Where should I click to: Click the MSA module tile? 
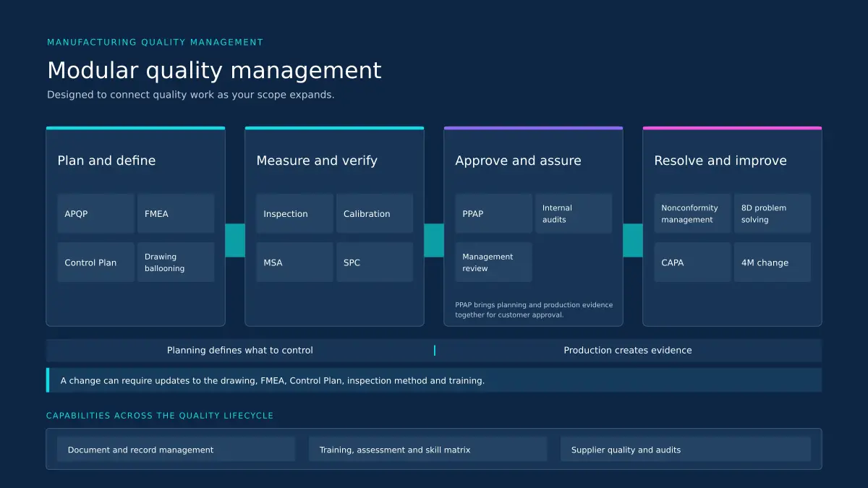coord(294,262)
